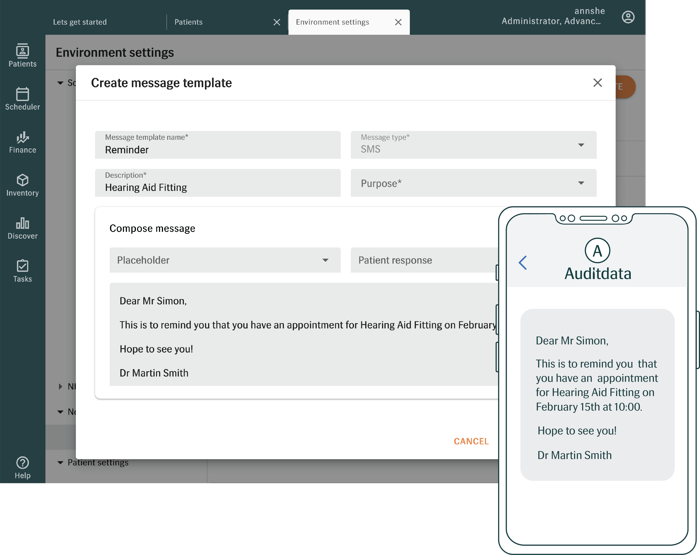Close the Environment settings tab

pos(398,22)
